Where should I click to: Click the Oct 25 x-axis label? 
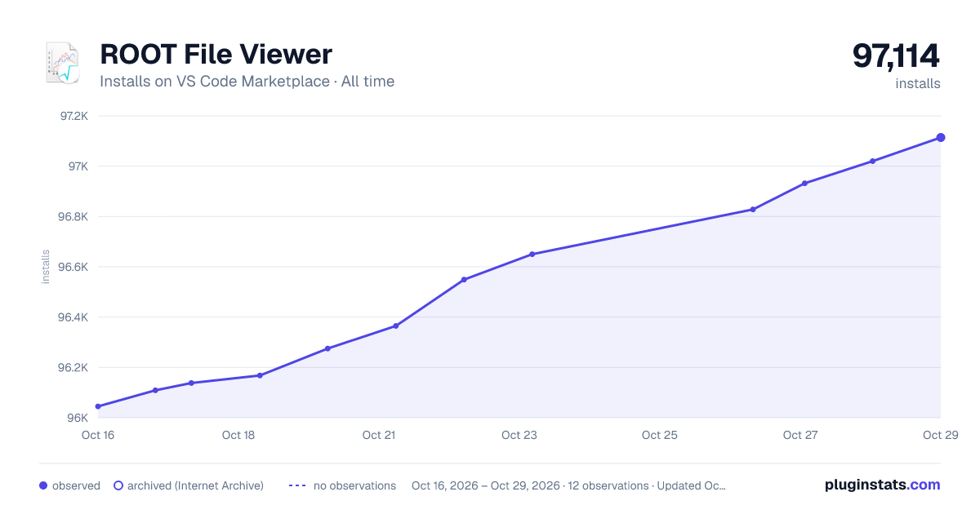(x=660, y=435)
